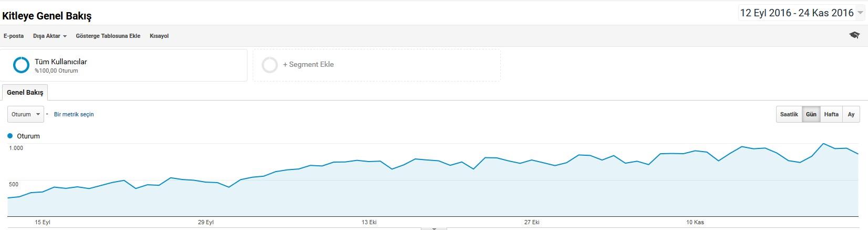
Task: Open the graduation cap education icon
Action: click(854, 35)
